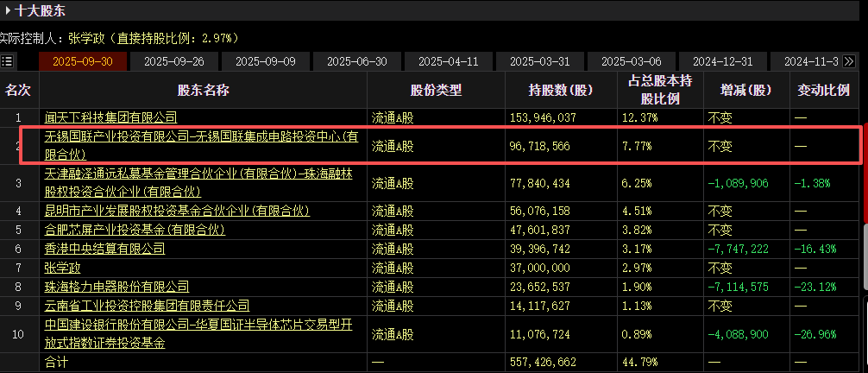The width and height of the screenshot is (868, 373).
Task: Open 香港中央结算有限公司 link
Action: (104, 249)
